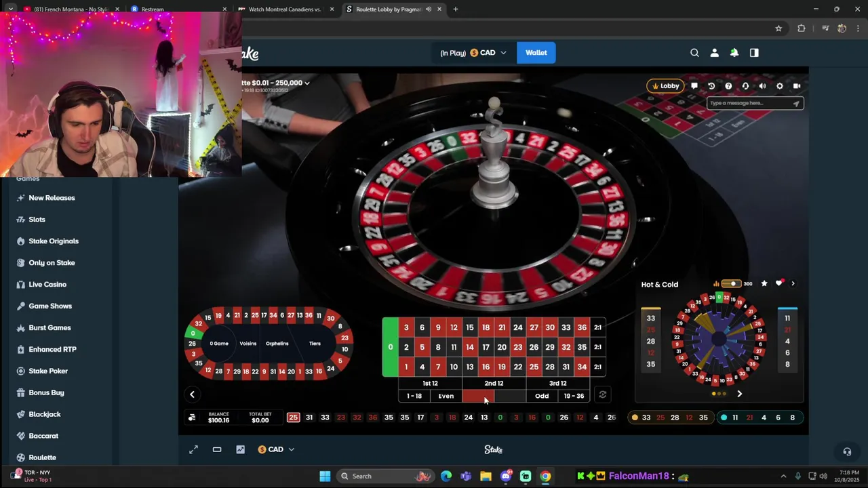The width and height of the screenshot is (868, 488).
Task: Select the Tiers racetrack bet
Action: tap(315, 344)
